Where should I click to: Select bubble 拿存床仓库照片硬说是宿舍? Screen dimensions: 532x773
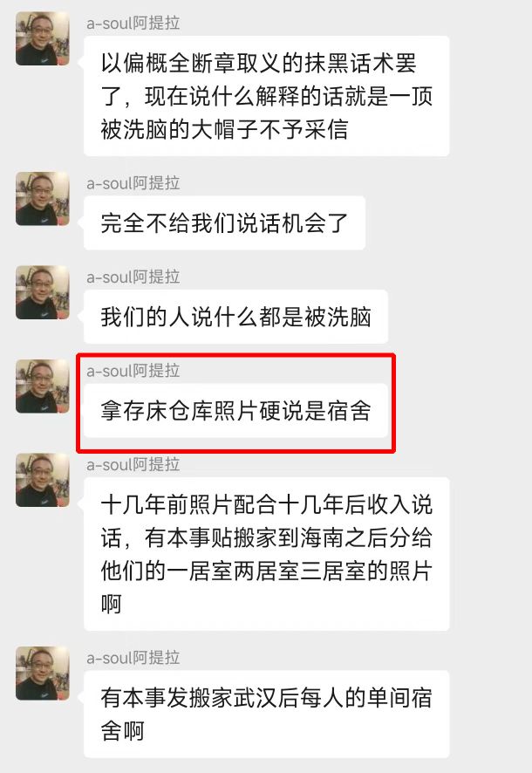coord(236,411)
